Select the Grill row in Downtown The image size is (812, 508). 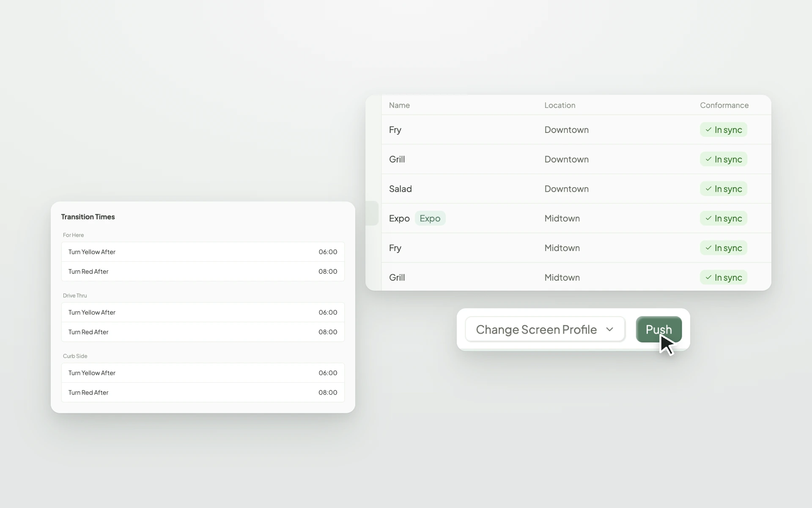(576, 159)
